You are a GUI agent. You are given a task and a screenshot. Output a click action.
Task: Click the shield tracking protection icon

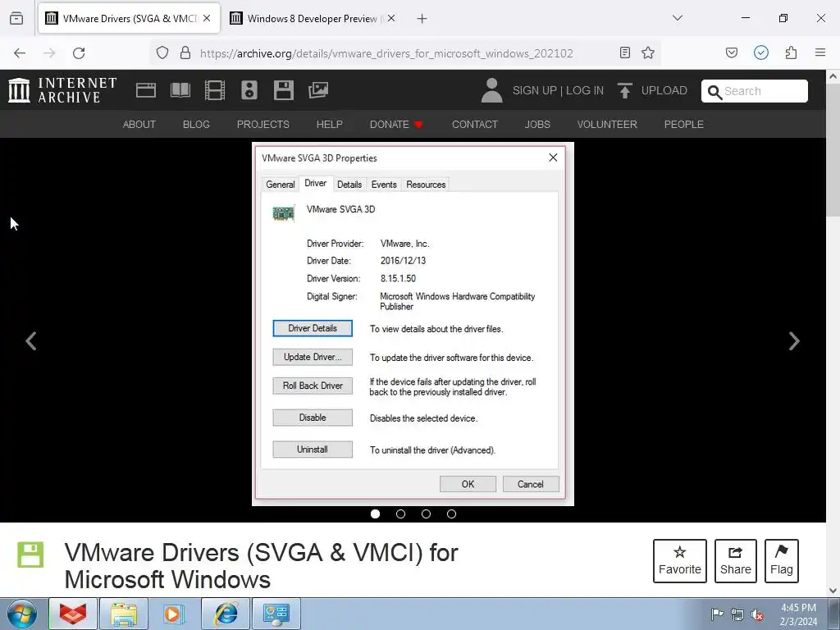point(162,52)
